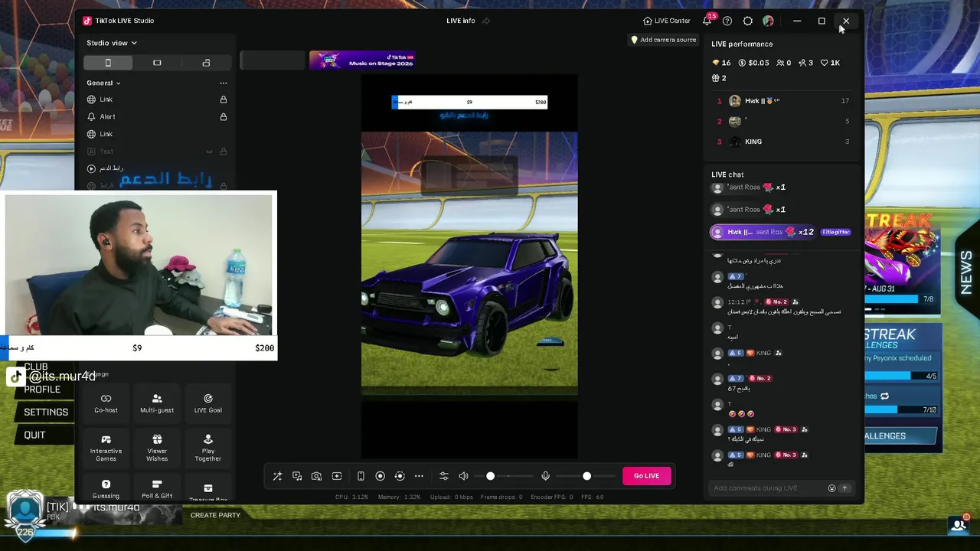Viewport: 980px width, 551px height.
Task: Open the media and music overlay tool
Action: [x=297, y=476]
